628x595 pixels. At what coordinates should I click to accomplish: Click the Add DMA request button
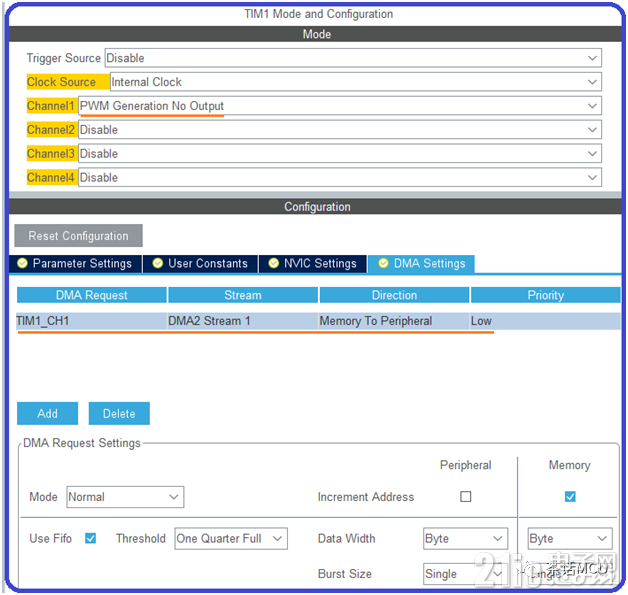[x=47, y=414]
